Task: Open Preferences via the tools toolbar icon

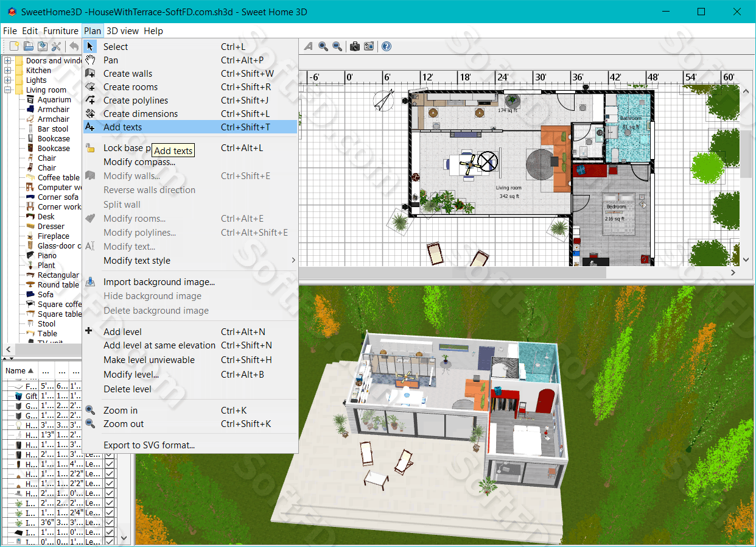Action: click(57, 46)
